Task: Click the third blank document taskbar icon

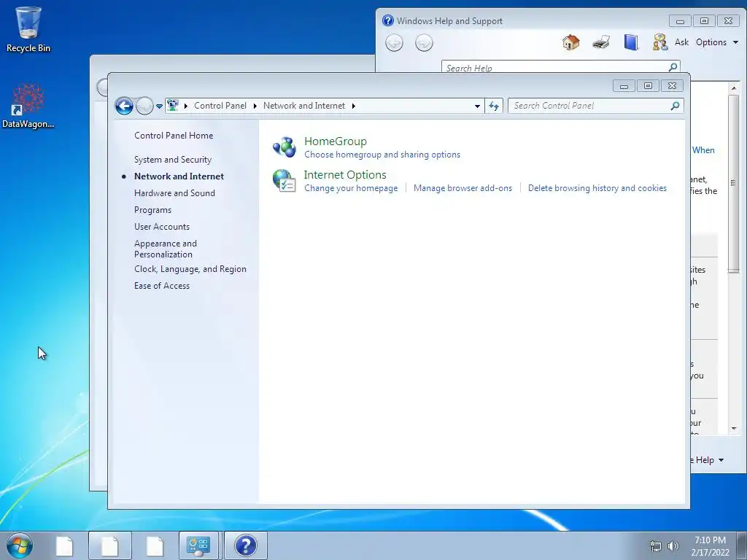Action: point(155,545)
